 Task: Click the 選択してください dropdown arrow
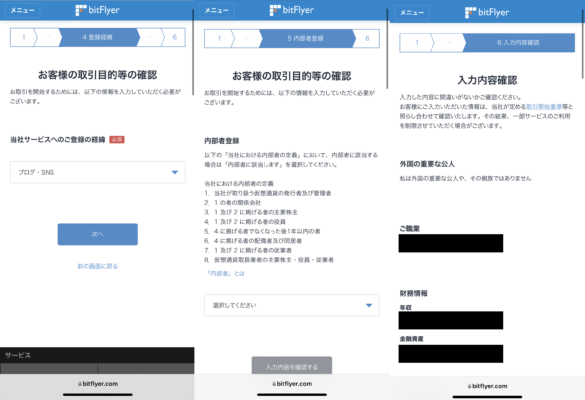[369, 305]
